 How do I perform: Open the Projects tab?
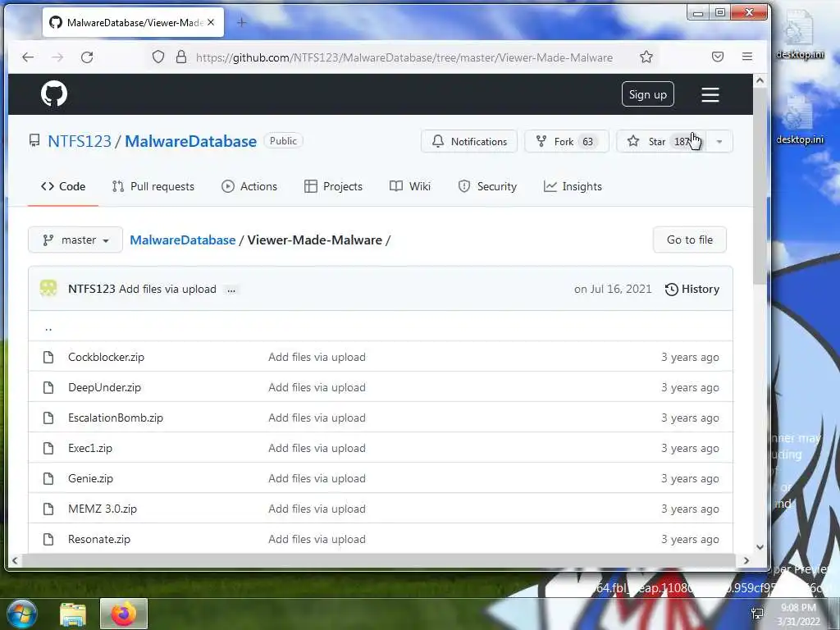[x=333, y=186]
